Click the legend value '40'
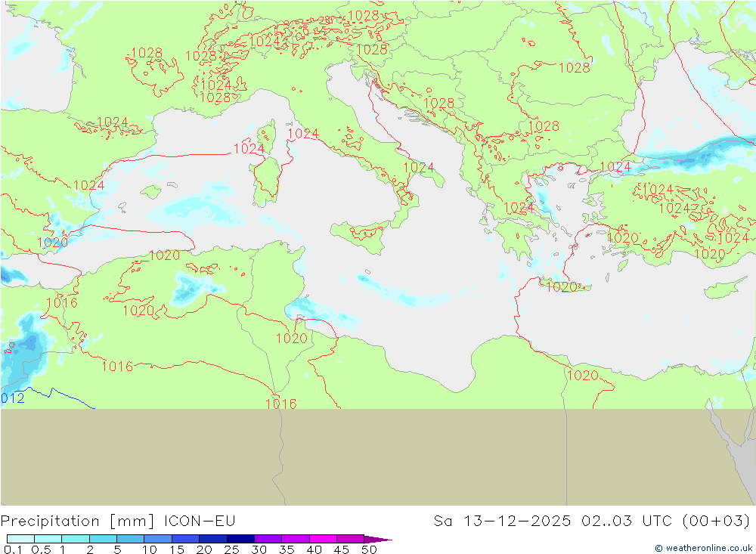 [314, 549]
